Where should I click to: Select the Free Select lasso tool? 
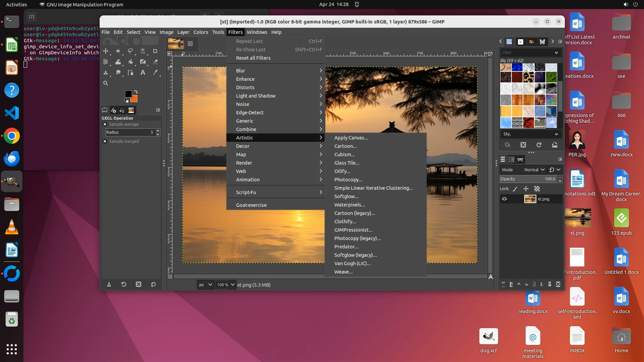coord(130,51)
